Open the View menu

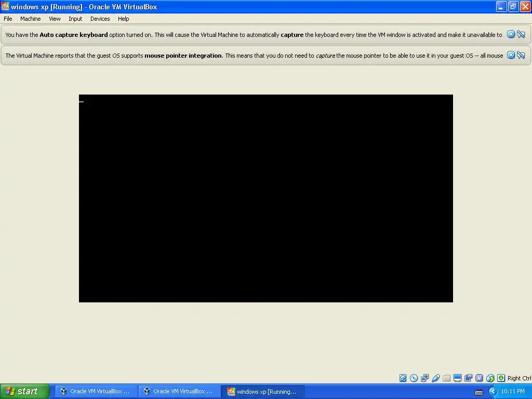point(55,19)
